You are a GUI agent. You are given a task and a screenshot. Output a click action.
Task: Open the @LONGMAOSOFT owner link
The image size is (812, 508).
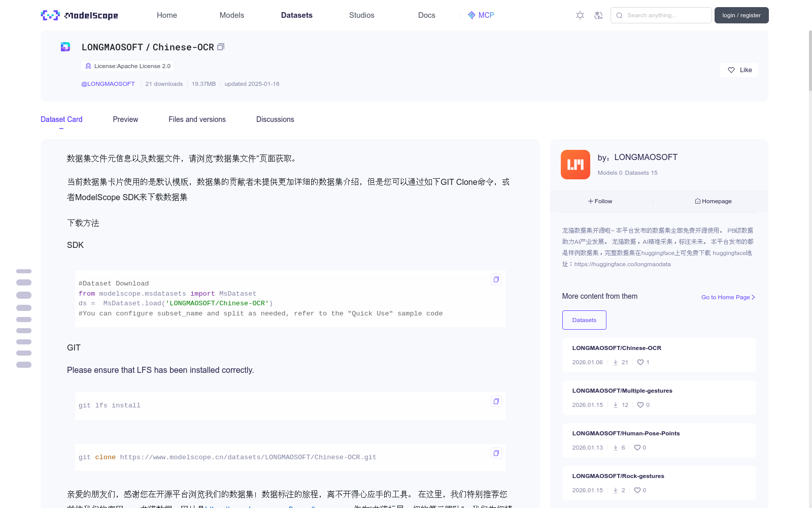(108, 84)
